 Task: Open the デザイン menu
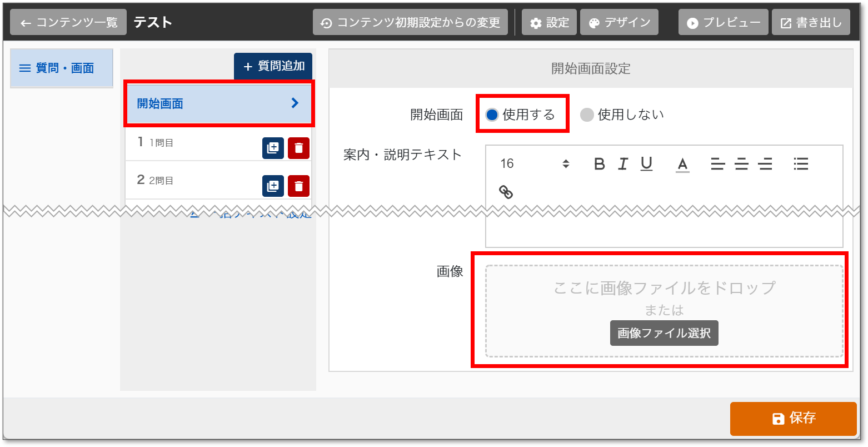[x=619, y=23]
